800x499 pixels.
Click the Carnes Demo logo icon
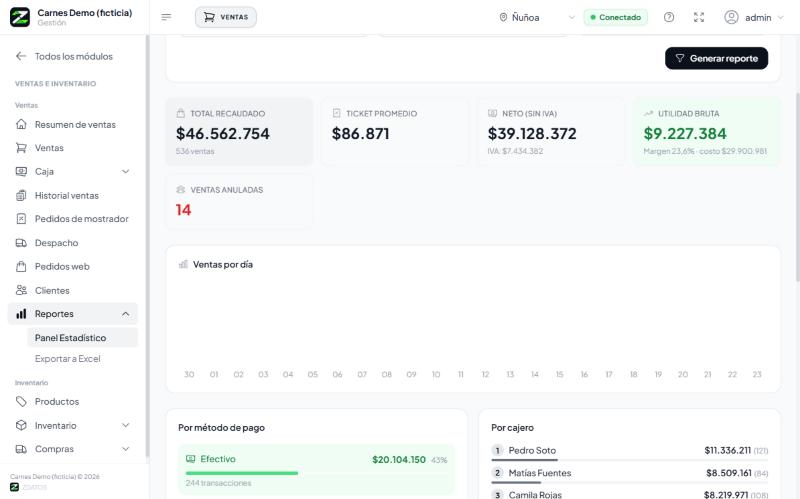[x=20, y=17]
